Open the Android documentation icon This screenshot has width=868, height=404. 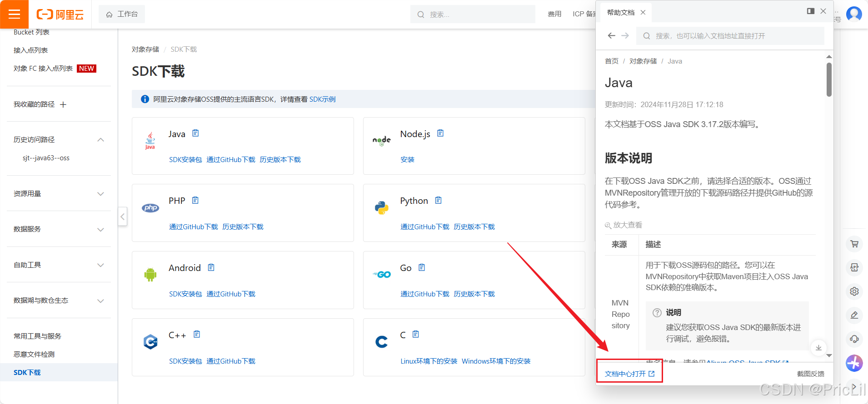coord(211,267)
